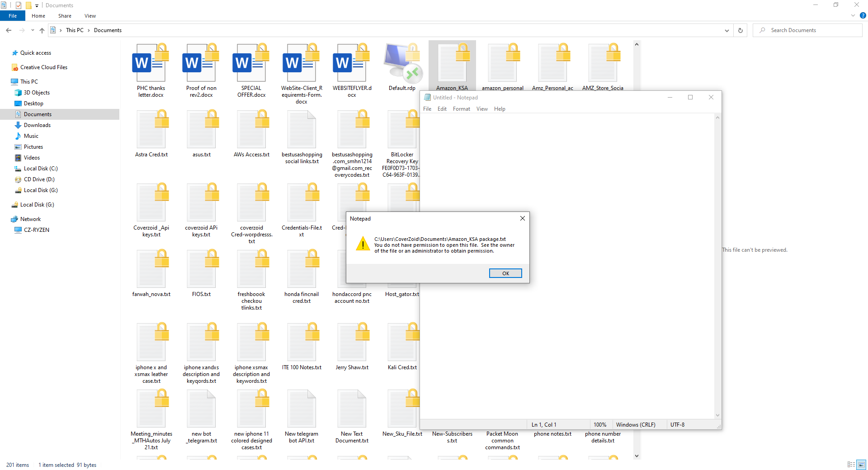Screen dimensions: 868x470
Task: Refresh the Documents folder view
Action: pyautogui.click(x=741, y=30)
